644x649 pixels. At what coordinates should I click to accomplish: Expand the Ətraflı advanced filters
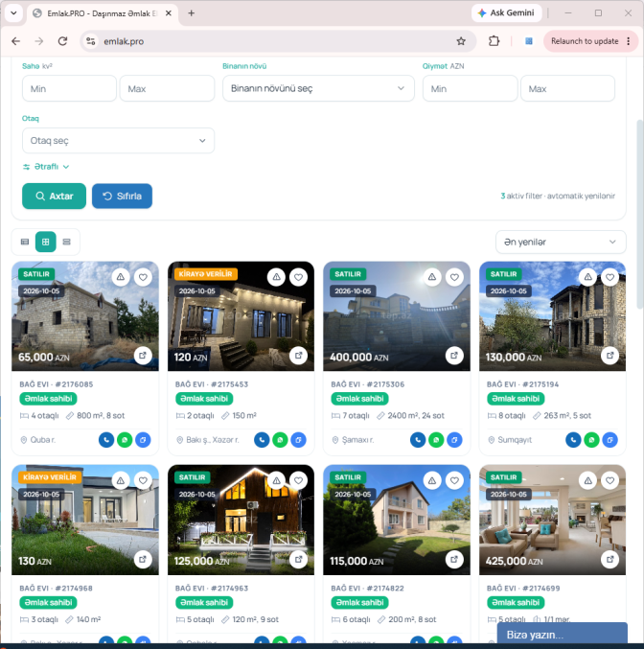click(x=46, y=167)
